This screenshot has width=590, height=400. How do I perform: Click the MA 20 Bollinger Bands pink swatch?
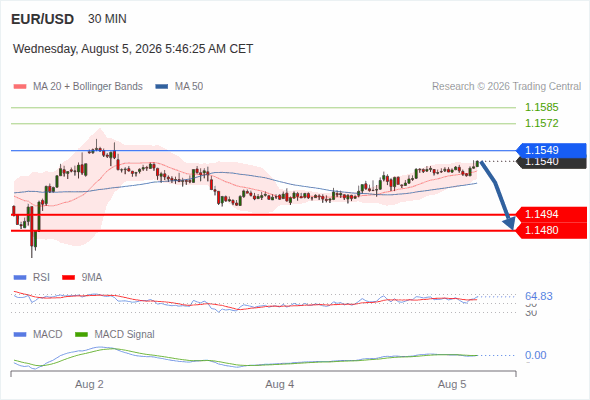pos(20,87)
